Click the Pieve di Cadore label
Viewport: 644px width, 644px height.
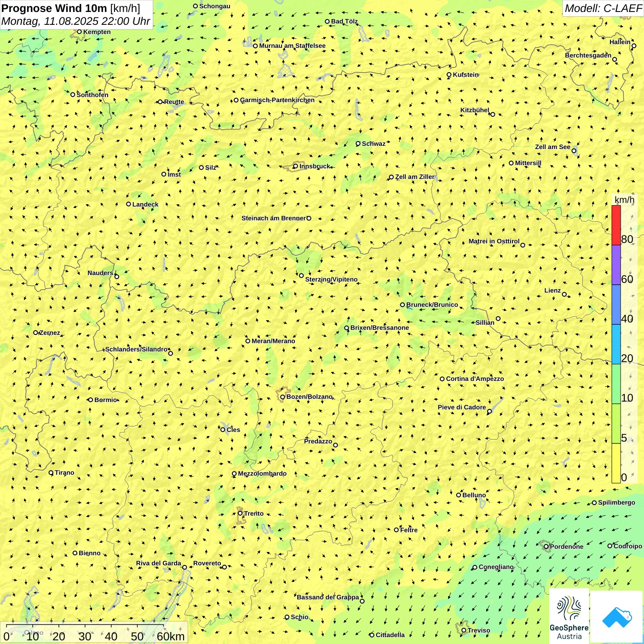(462, 407)
